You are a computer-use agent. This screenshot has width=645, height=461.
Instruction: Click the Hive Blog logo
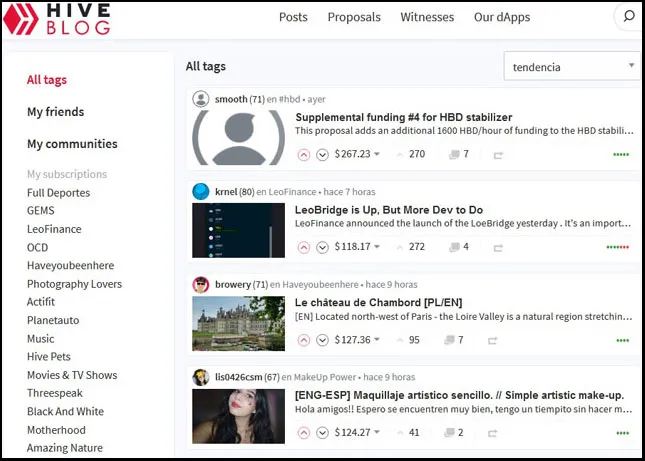[x=57, y=19]
